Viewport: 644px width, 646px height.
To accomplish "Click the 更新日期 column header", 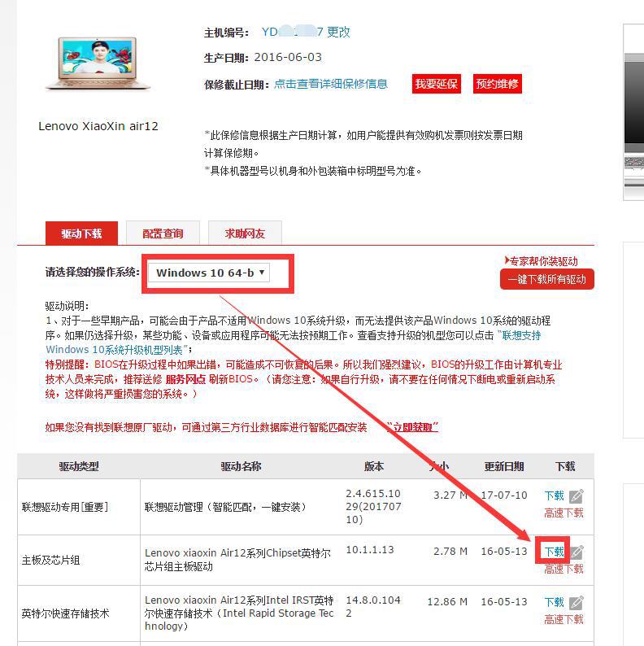I will click(x=504, y=466).
